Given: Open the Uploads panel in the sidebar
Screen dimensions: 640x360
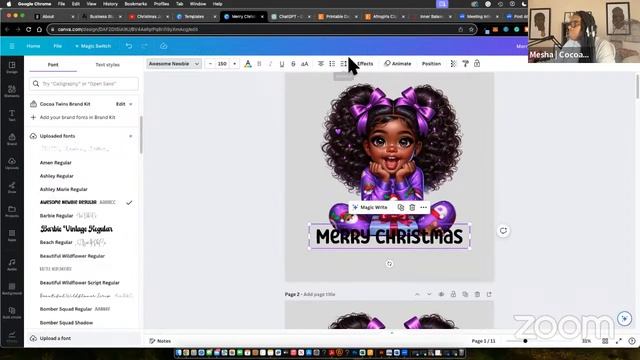Looking at the screenshot, I should point(12,163).
